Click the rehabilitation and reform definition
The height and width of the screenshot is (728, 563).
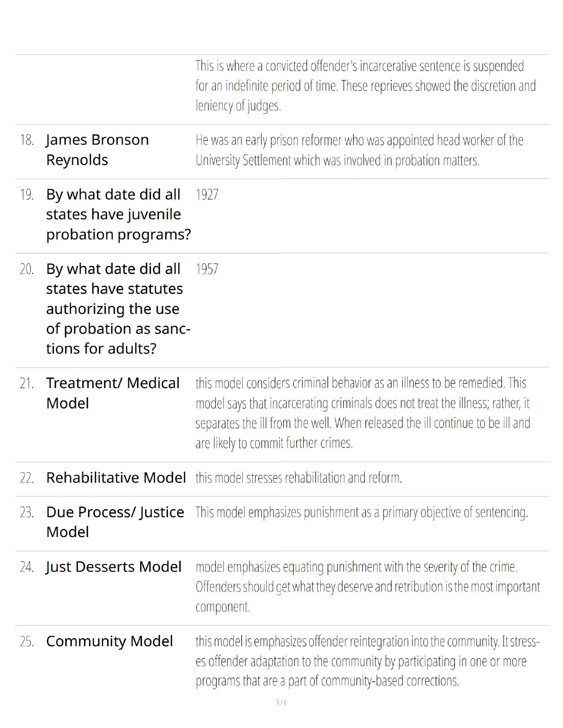tap(299, 478)
